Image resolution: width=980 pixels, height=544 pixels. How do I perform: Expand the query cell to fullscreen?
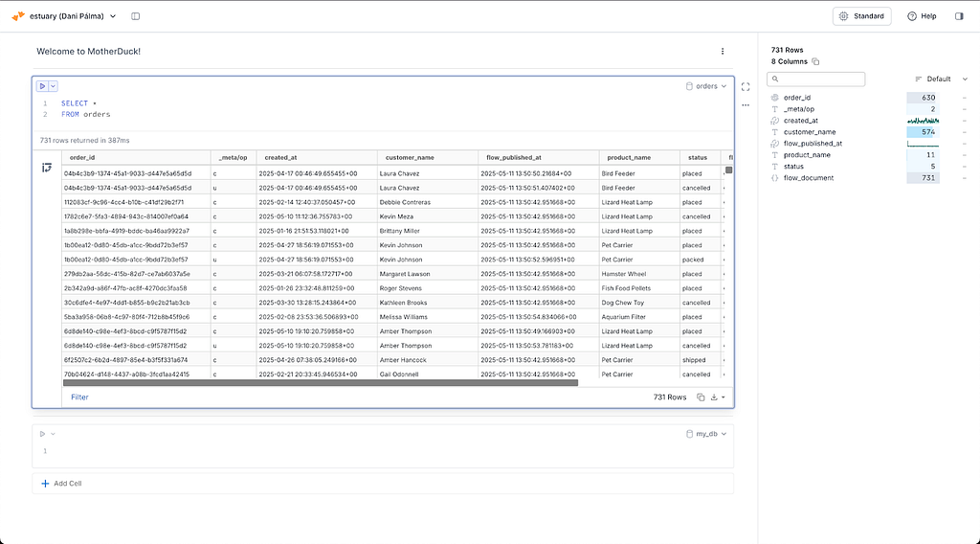pos(746,87)
